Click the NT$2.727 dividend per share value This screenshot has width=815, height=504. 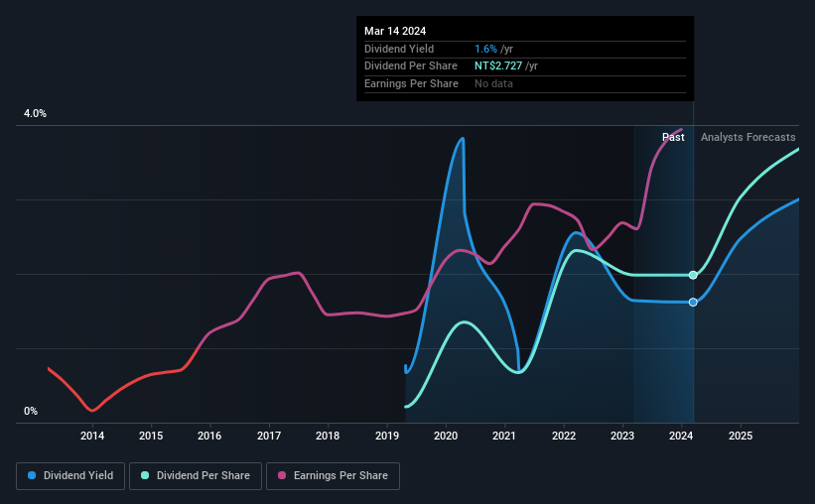pos(498,66)
